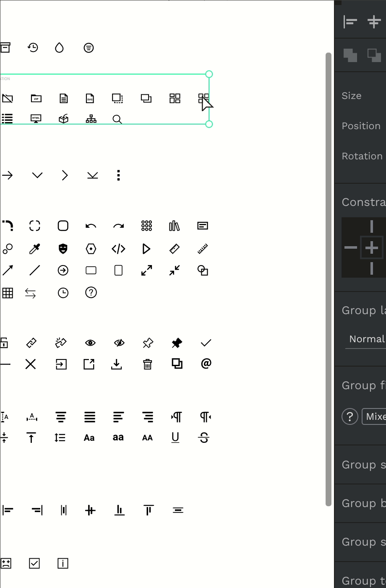386x588 pixels.
Task: Select the underline U icon
Action: click(x=175, y=437)
